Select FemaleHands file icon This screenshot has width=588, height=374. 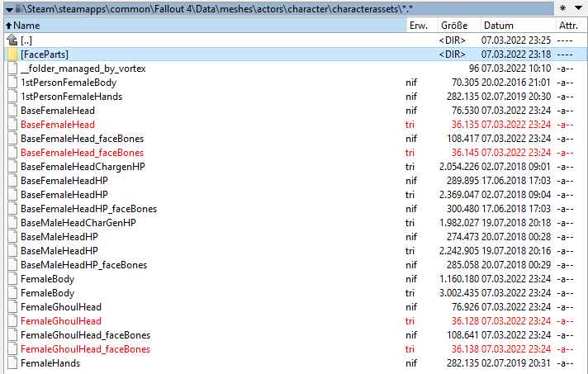[x=12, y=363]
